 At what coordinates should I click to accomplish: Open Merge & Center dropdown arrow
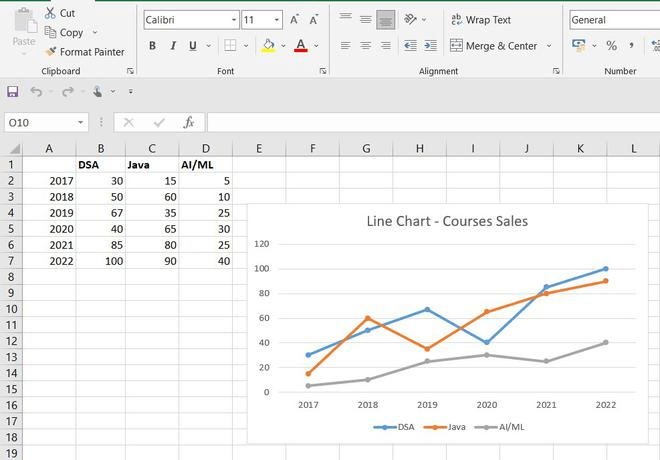coord(549,45)
